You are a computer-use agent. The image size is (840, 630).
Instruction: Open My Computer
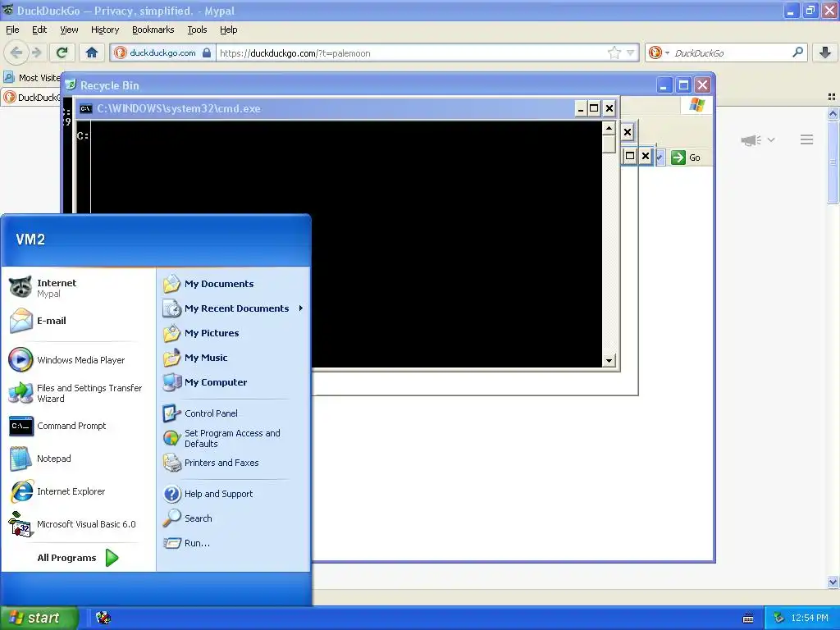[233, 382]
